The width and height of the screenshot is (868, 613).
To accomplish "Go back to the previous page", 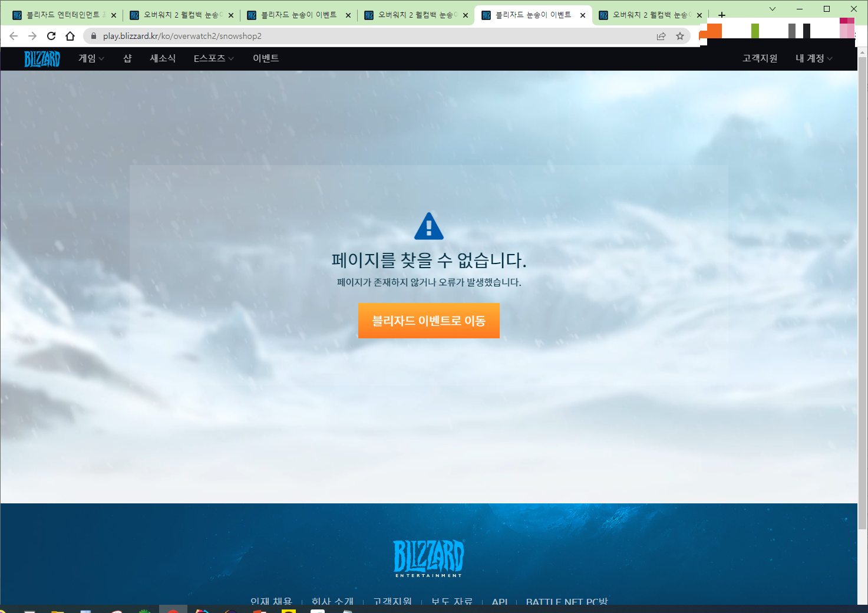I will click(x=14, y=36).
